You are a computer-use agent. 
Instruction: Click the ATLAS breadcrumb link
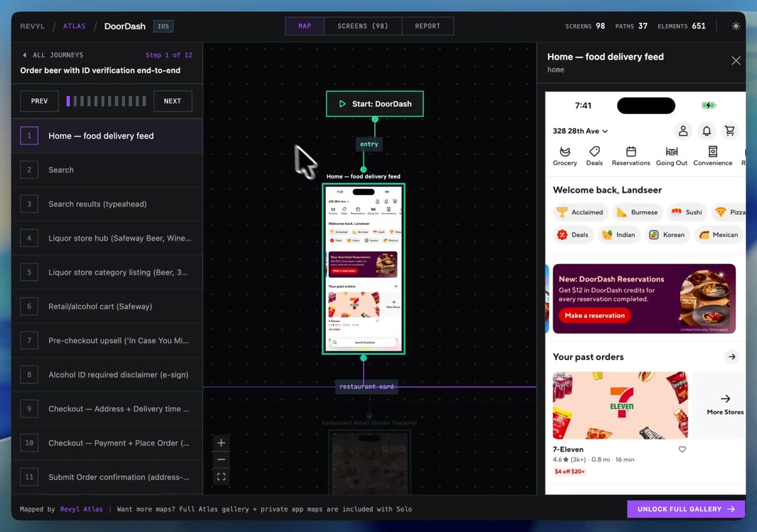tap(74, 26)
